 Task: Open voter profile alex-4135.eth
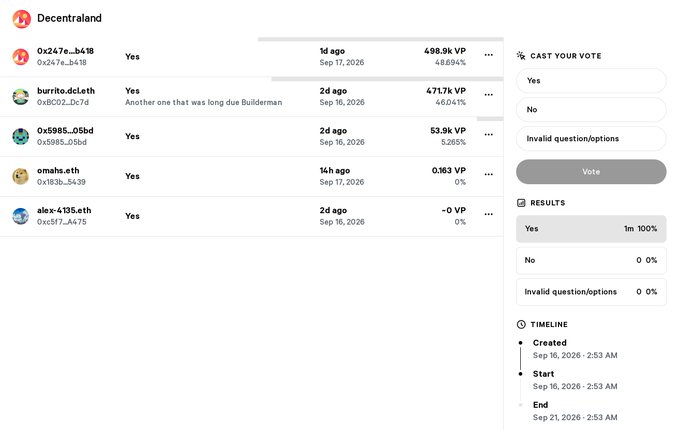click(x=64, y=210)
